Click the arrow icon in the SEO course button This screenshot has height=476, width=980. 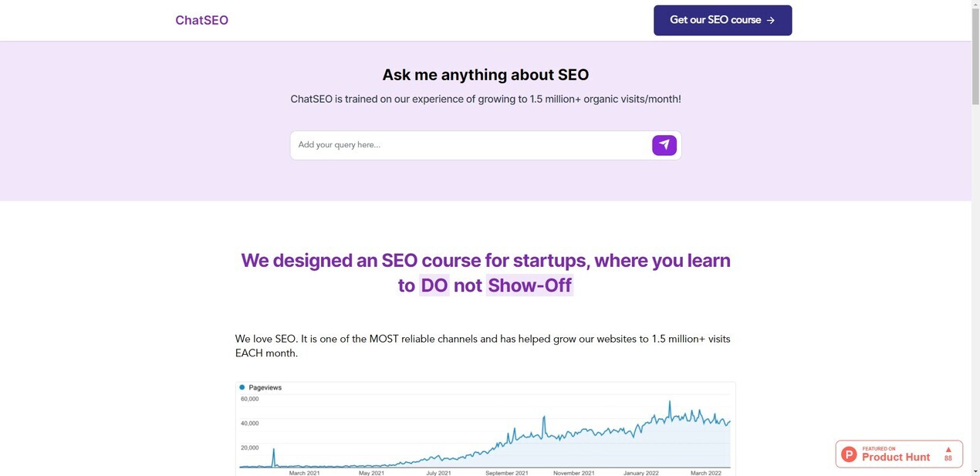pyautogui.click(x=771, y=21)
